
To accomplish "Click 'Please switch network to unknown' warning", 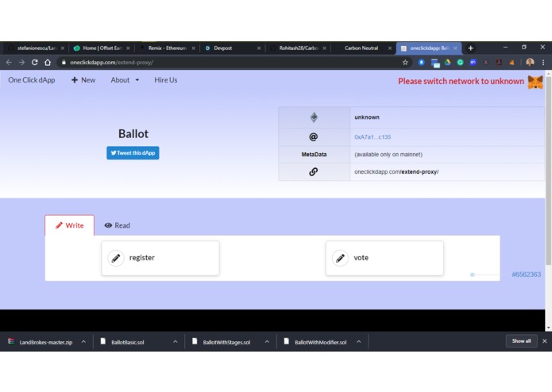I will coord(461,81).
